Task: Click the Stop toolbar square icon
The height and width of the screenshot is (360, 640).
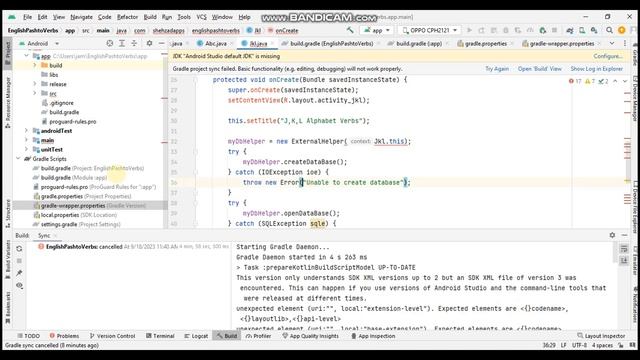Action: [x=554, y=30]
